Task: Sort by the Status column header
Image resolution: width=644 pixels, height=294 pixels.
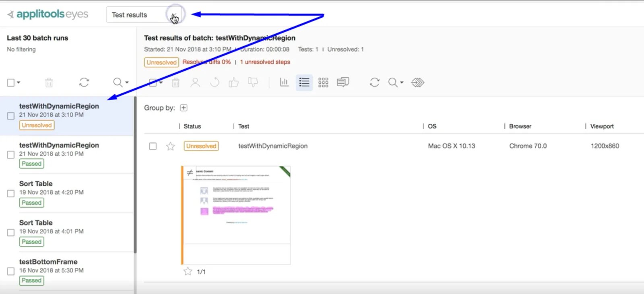Action: coord(192,126)
